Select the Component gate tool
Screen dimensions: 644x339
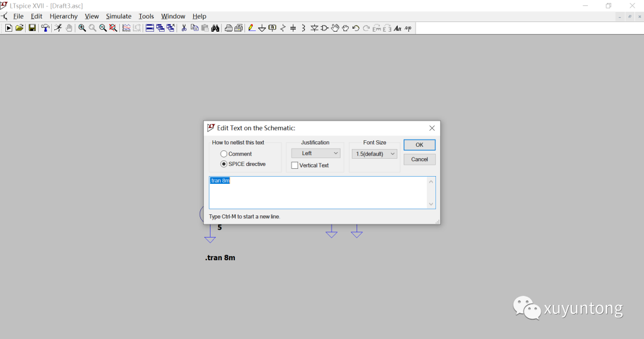(x=324, y=28)
